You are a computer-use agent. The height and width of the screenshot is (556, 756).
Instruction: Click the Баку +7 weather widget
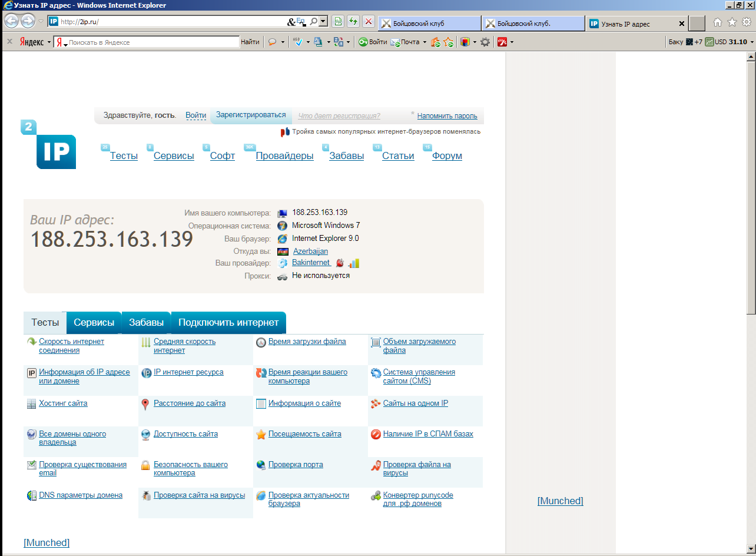coord(685,42)
